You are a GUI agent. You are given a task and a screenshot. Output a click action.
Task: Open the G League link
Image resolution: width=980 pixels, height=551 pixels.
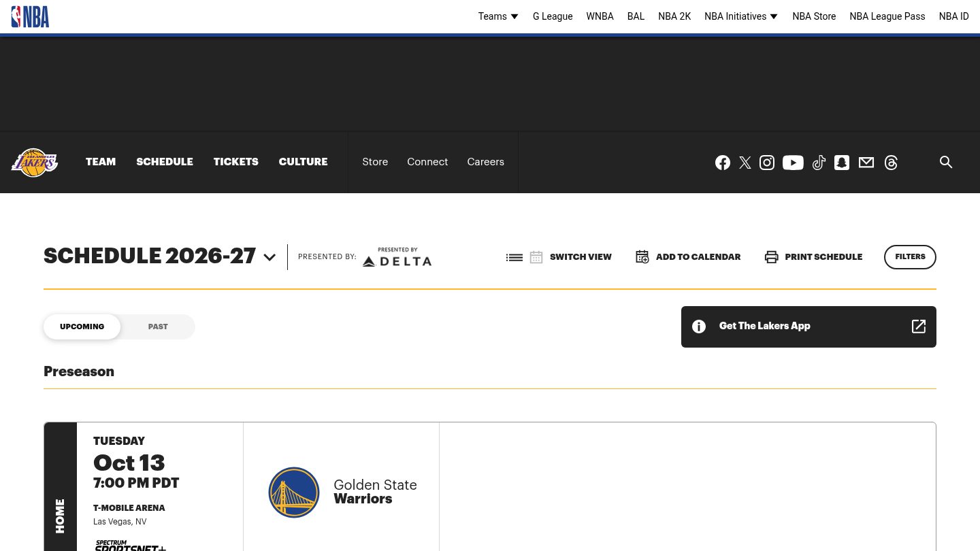tap(553, 16)
